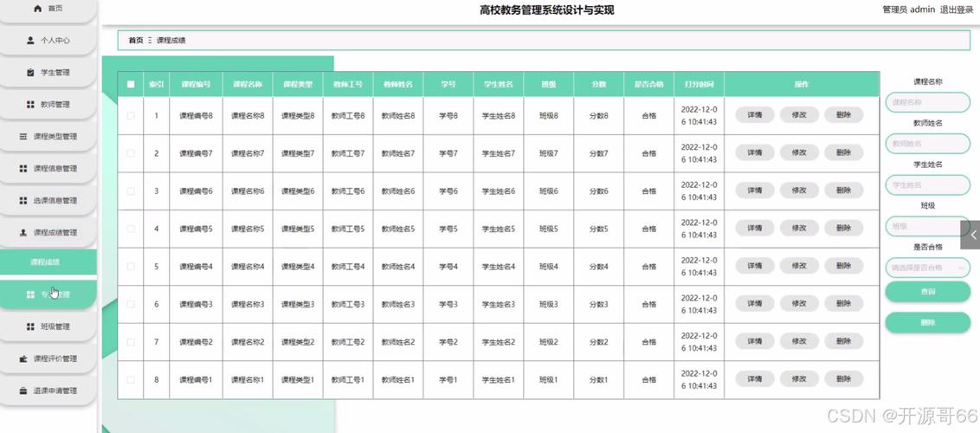Click the thumbs-up icon for 课程评价管理

[23, 359]
